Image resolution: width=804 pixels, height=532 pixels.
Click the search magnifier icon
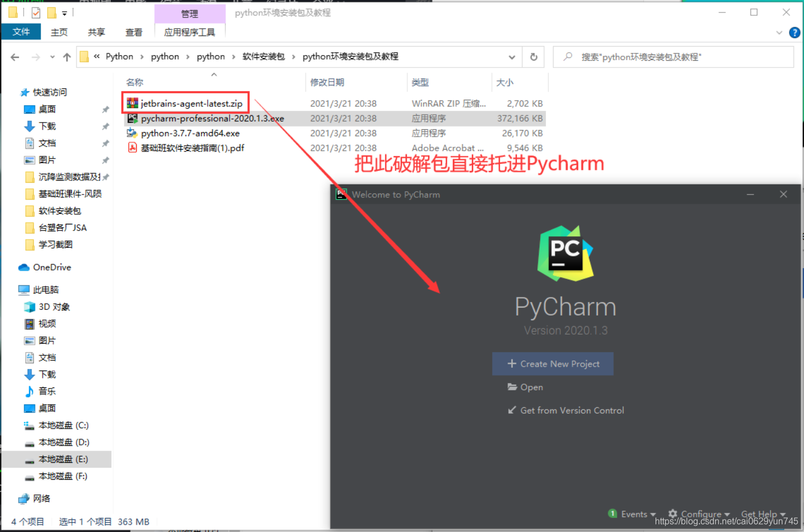coord(568,57)
